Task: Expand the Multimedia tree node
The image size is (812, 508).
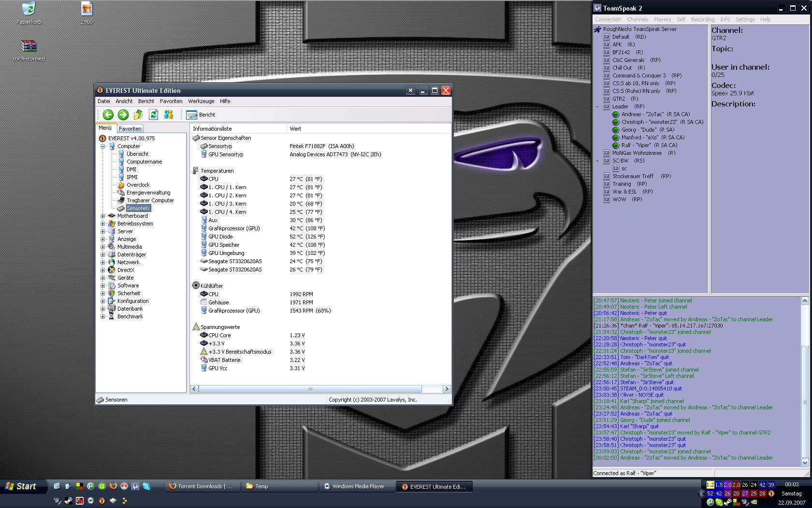Action: pos(102,247)
